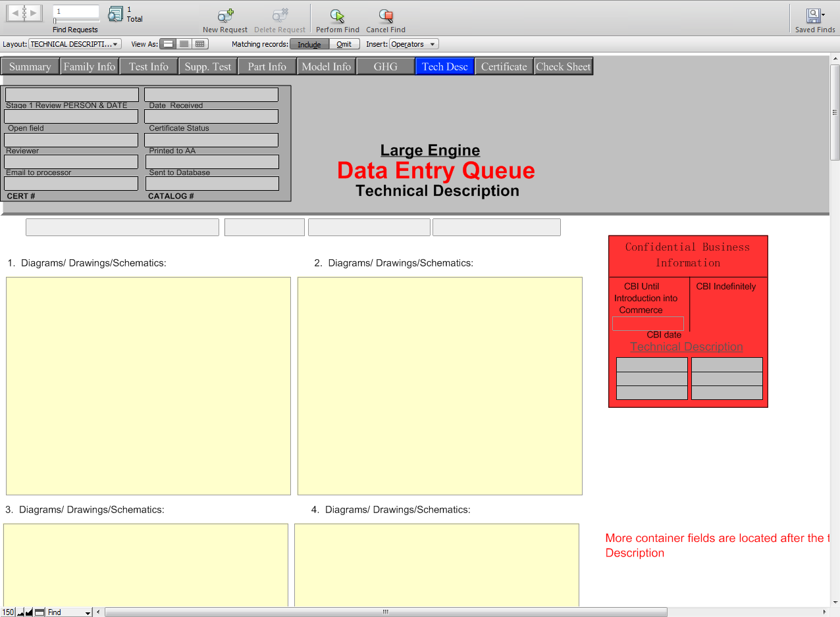Click container field 2 Diagrams/Drawings/Schematics

click(x=440, y=386)
